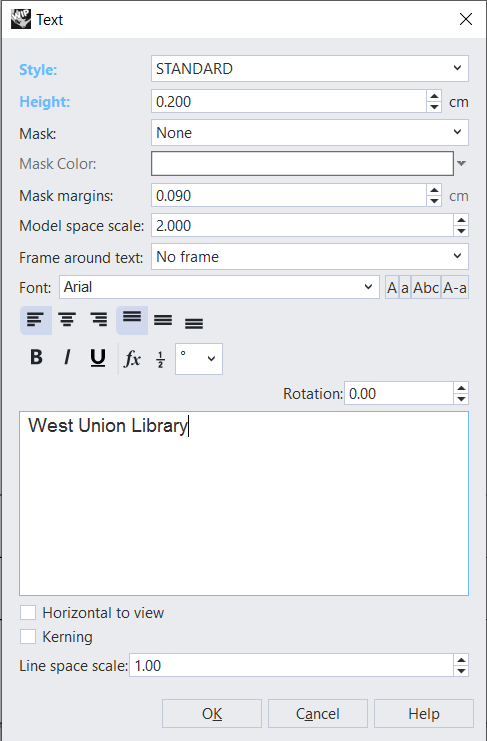Set vertical alignment to top
Image resolution: width=487 pixels, height=741 pixels.
(132, 320)
